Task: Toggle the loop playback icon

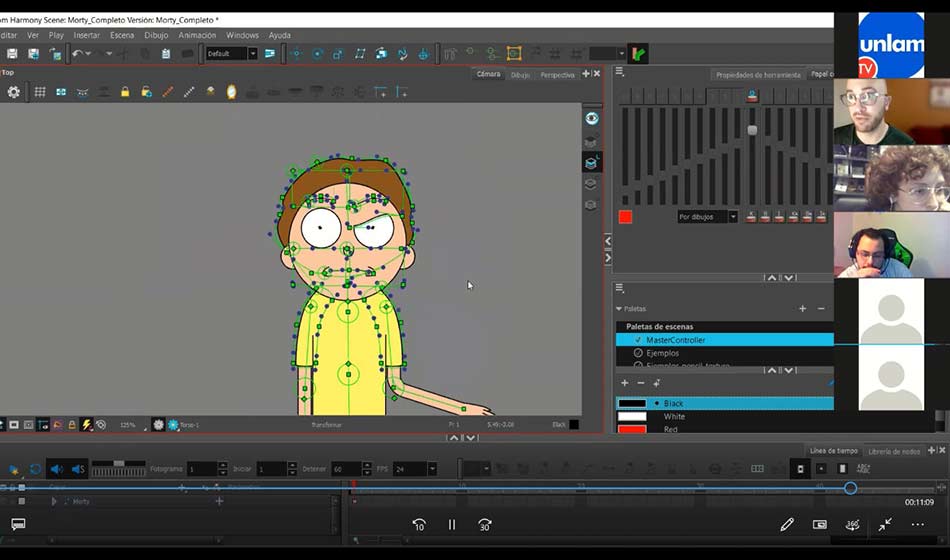Action: [35, 469]
